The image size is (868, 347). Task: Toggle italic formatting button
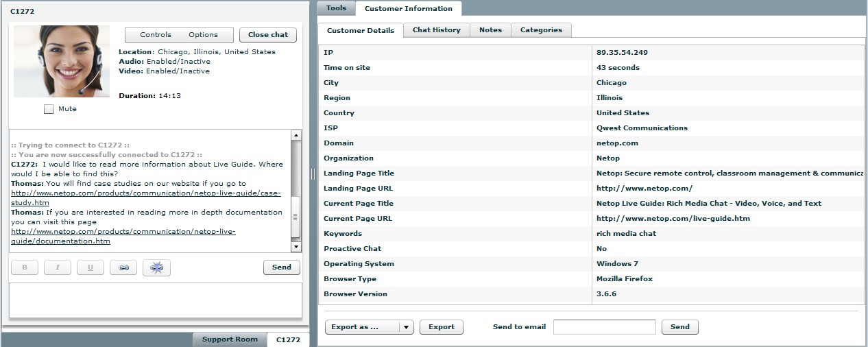(x=58, y=267)
